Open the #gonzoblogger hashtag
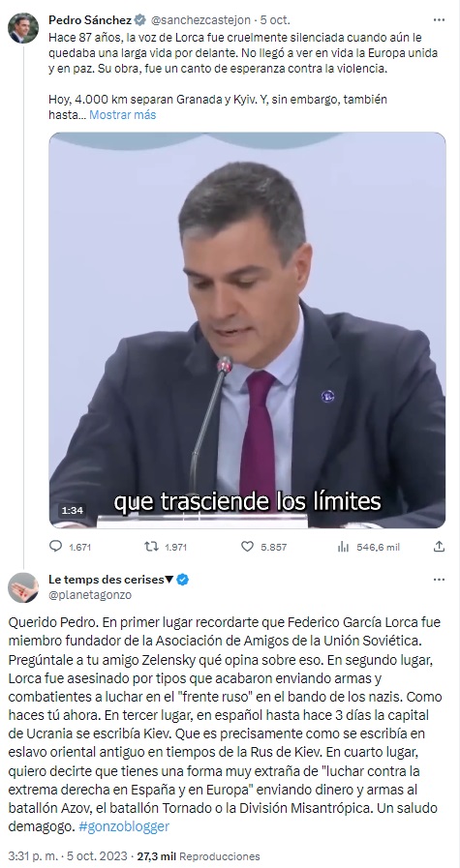The width and height of the screenshot is (460, 868). [124, 826]
